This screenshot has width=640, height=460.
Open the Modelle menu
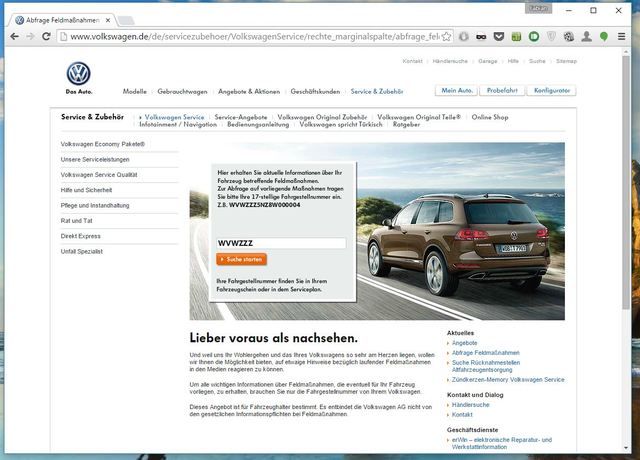135,91
